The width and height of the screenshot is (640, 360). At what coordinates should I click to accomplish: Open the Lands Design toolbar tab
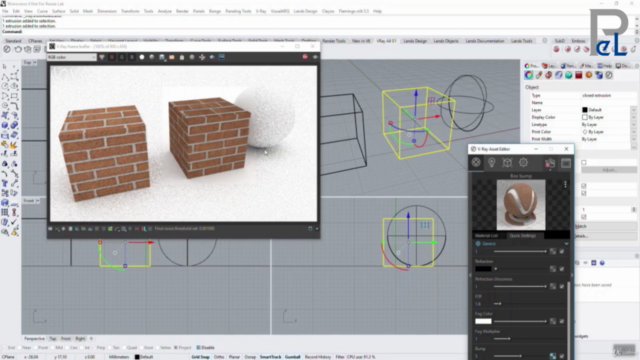click(415, 41)
